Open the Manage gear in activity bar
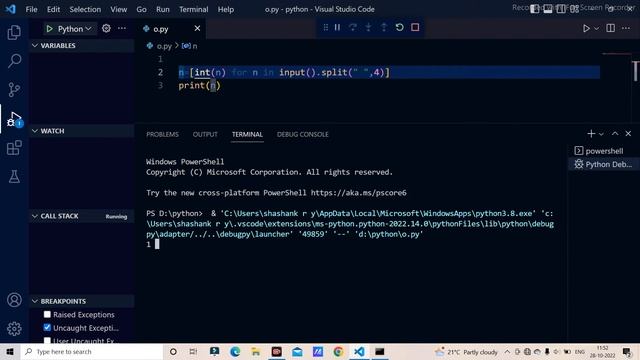The height and width of the screenshot is (360, 640). click(x=14, y=329)
